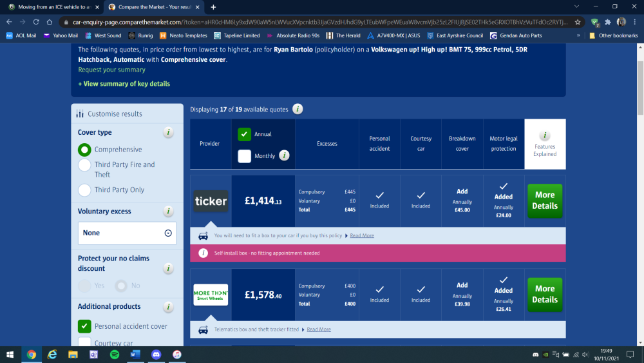Image resolution: width=644 pixels, height=363 pixels.
Task: Open File Explorer from the taskbar
Action: [73, 355]
